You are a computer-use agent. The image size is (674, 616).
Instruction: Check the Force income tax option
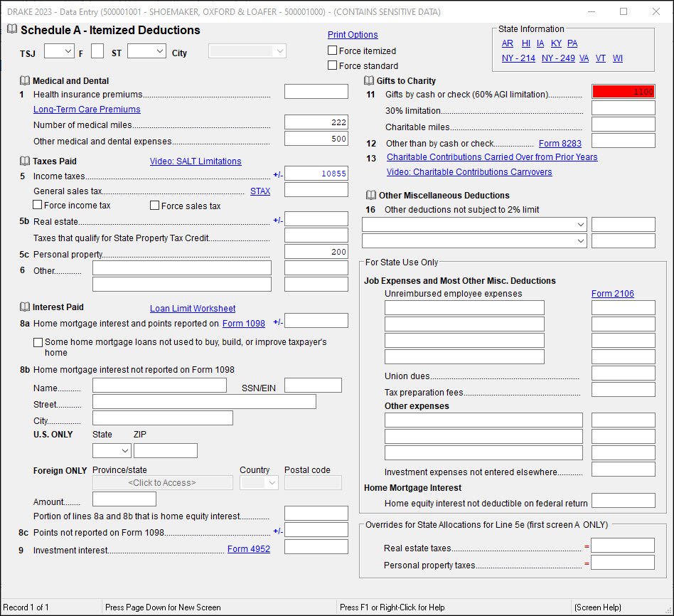point(38,205)
